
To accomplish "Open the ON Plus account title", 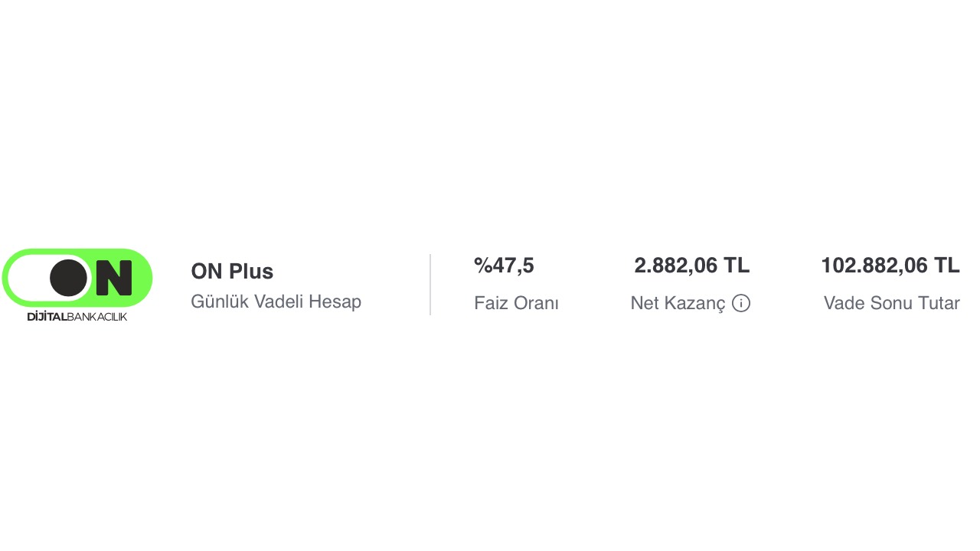I will 232,272.
